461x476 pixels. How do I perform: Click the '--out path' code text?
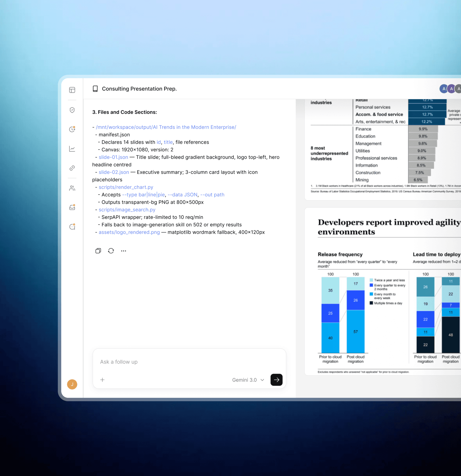coord(212,195)
